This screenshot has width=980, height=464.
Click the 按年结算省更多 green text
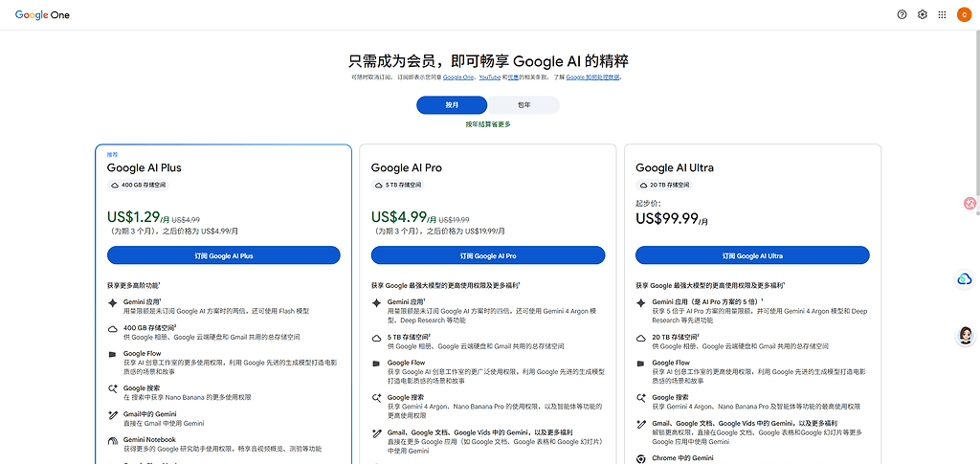[x=488, y=124]
